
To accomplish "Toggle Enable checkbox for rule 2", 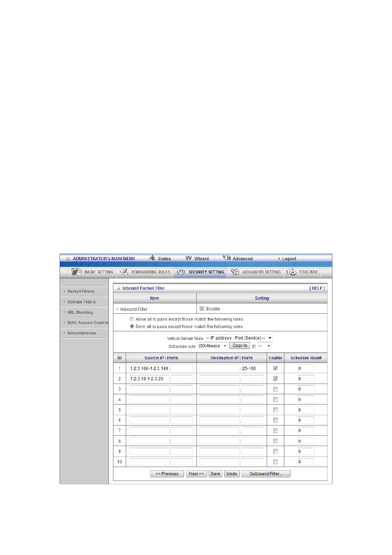I will 275,379.
